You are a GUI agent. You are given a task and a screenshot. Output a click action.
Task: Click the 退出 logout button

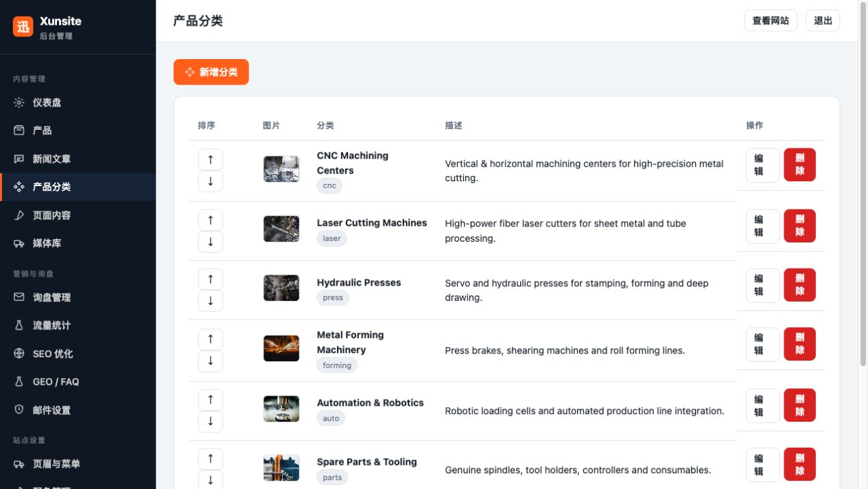coord(823,21)
